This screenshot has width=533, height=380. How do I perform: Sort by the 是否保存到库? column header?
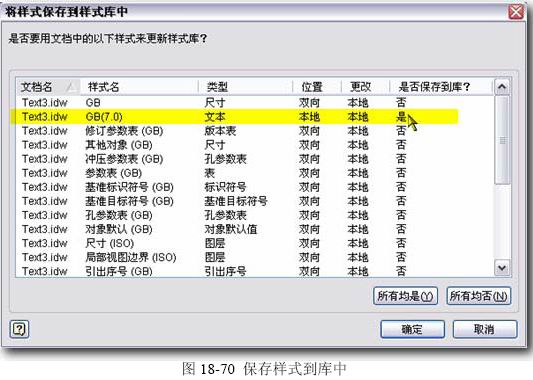point(441,87)
